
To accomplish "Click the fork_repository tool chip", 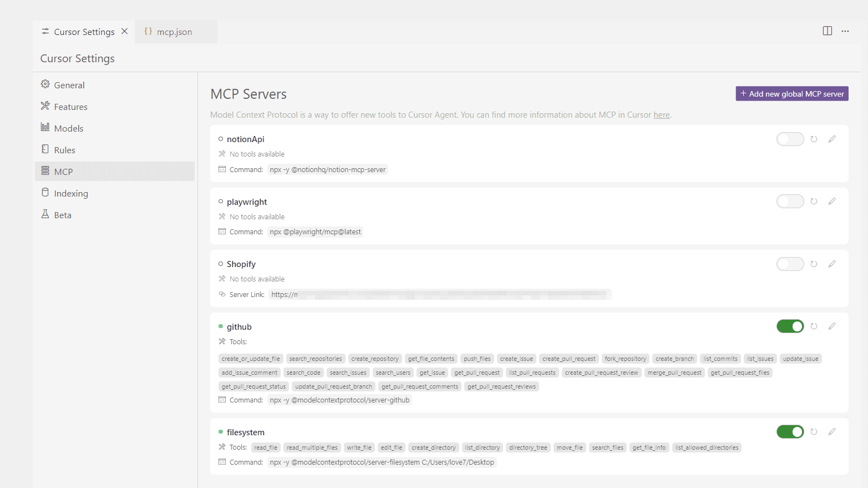I will [626, 359].
